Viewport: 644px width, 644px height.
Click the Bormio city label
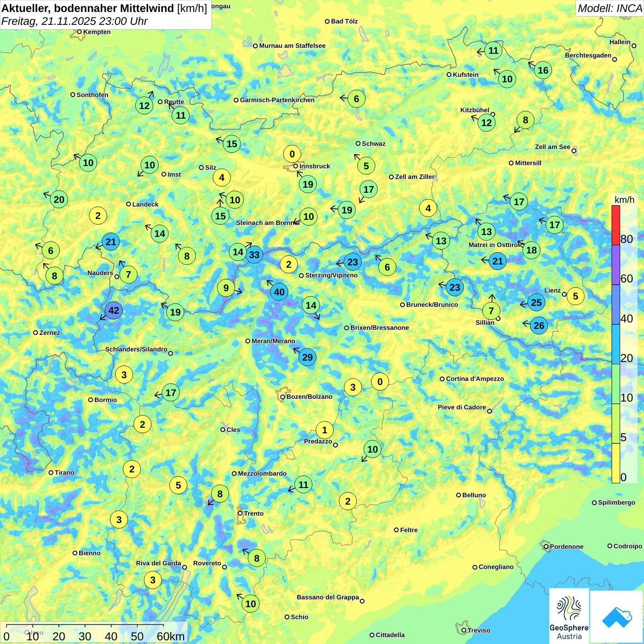105,400
